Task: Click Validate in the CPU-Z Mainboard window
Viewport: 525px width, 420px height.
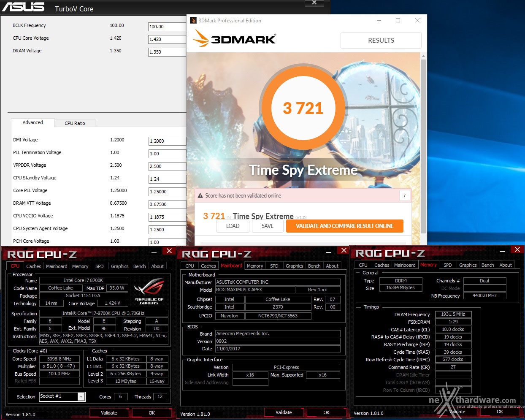Action: coord(284,412)
